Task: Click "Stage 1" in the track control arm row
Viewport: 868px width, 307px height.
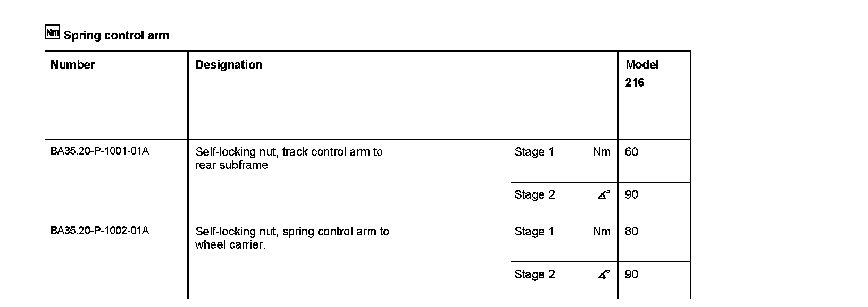Action: (x=534, y=152)
